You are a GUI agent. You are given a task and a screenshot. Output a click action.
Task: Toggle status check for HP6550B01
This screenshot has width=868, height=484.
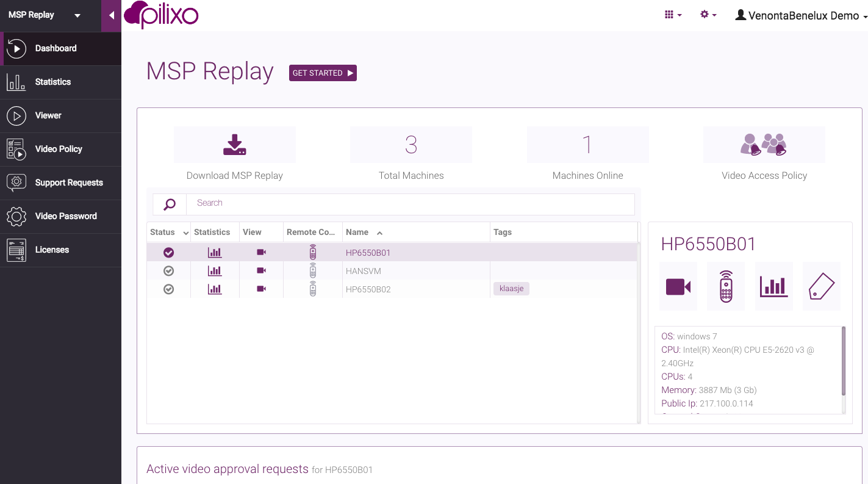(169, 253)
